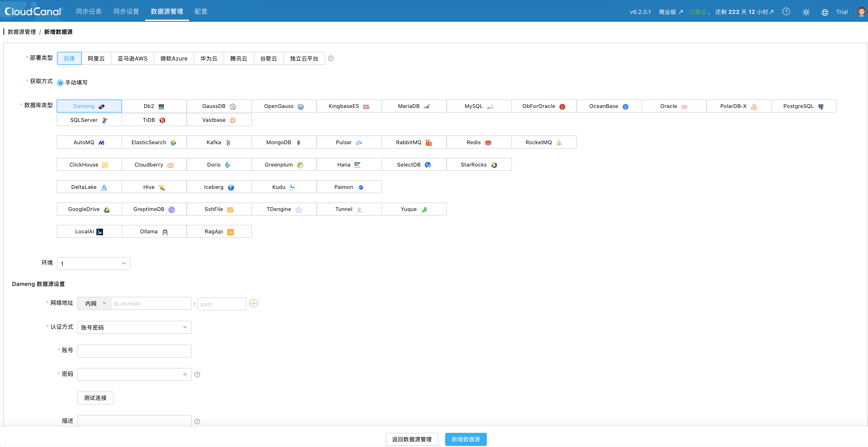Screen dimensions: 868x447
Task: Focus the 账号 input field
Action: (x=134, y=351)
